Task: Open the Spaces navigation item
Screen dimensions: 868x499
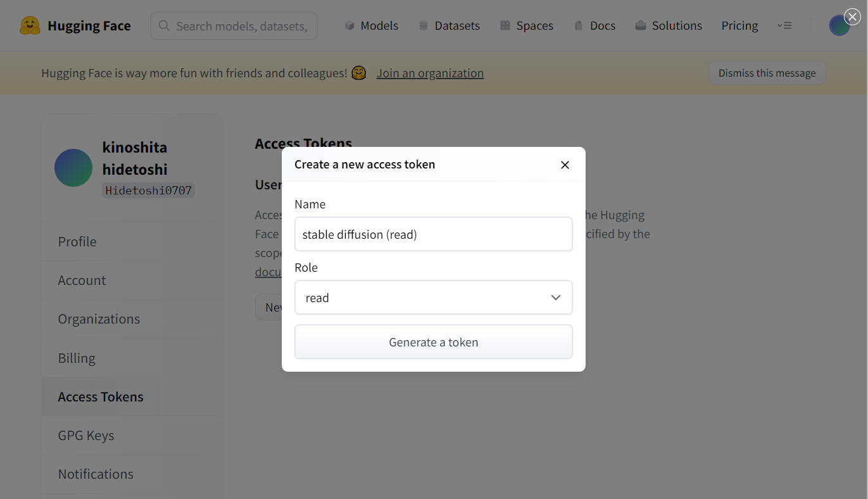Action: (527, 25)
